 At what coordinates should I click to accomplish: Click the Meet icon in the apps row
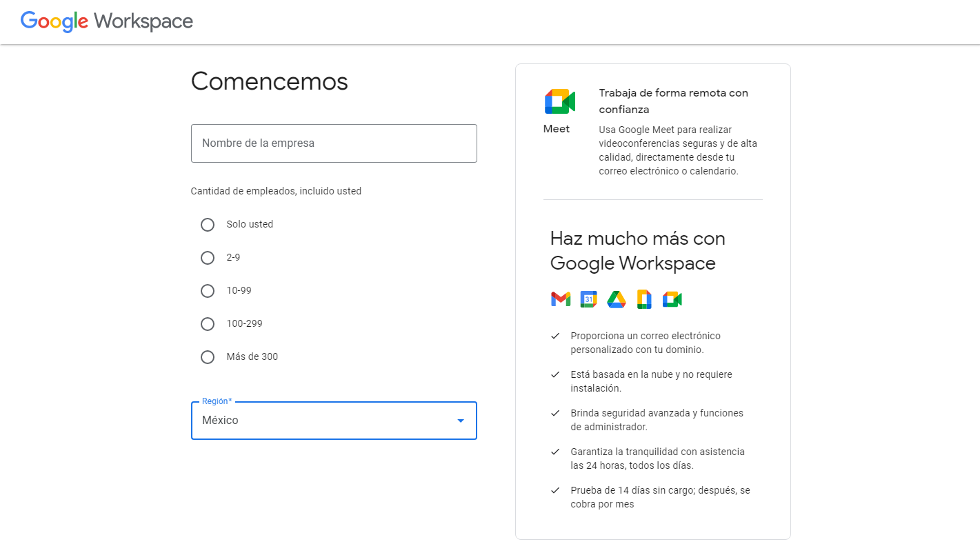[x=672, y=299]
